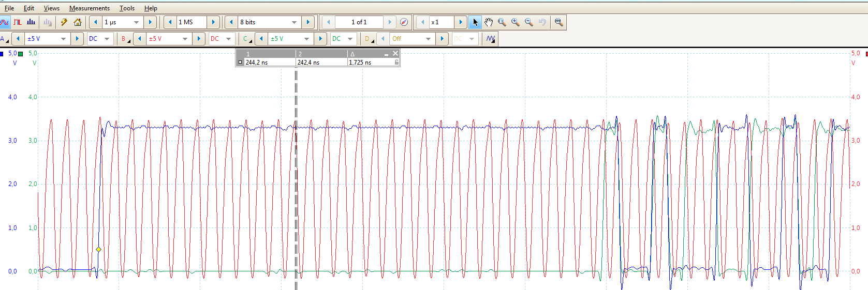Increase number of samples right arrow
The image size is (868, 290).
point(213,22)
